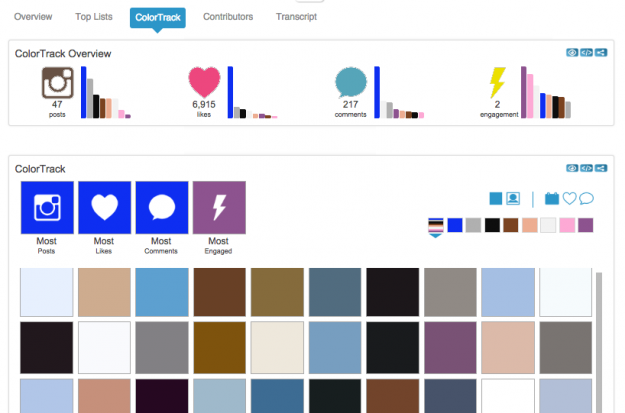Switch to photo portrait view icon
Screen dimensions: 625x413
point(513,198)
